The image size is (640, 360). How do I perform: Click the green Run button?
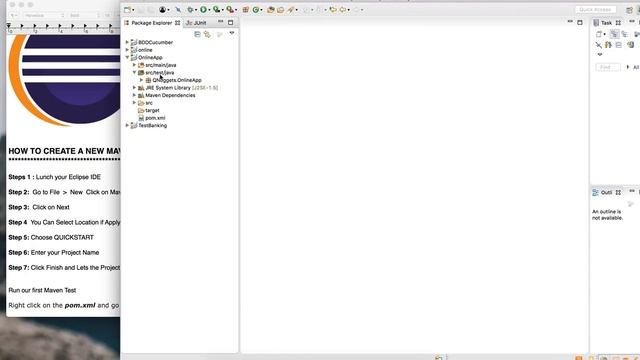tap(203, 9)
